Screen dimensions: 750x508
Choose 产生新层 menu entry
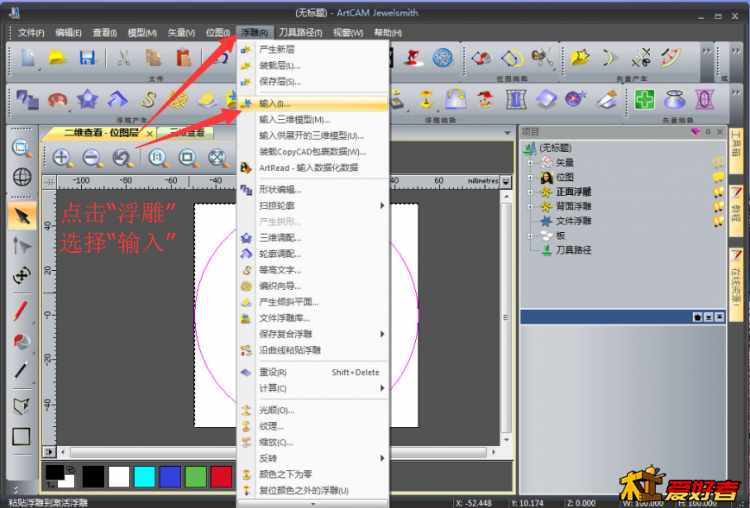pos(313,49)
